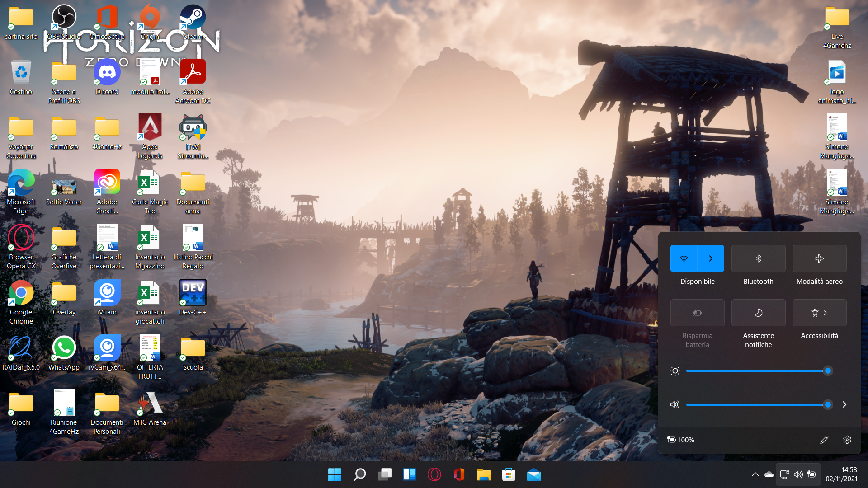Image resolution: width=868 pixels, height=488 pixels.
Task: Open File Explorer from taskbar
Action: pyautogui.click(x=484, y=474)
